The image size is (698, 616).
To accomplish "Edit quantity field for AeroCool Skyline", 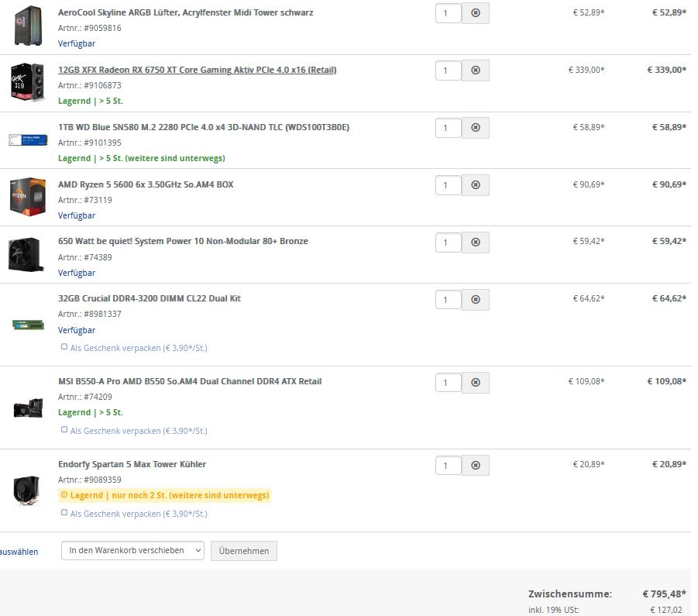I will [449, 13].
